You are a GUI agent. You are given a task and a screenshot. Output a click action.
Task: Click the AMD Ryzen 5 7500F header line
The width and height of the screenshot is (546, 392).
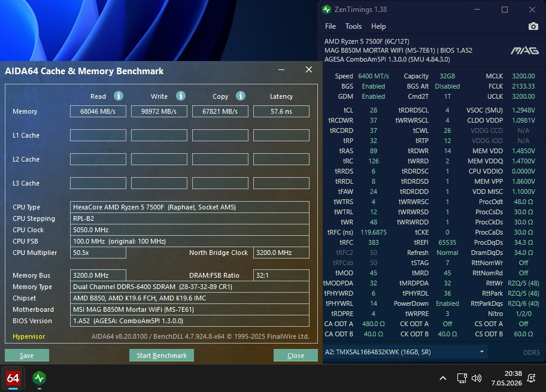(366, 41)
